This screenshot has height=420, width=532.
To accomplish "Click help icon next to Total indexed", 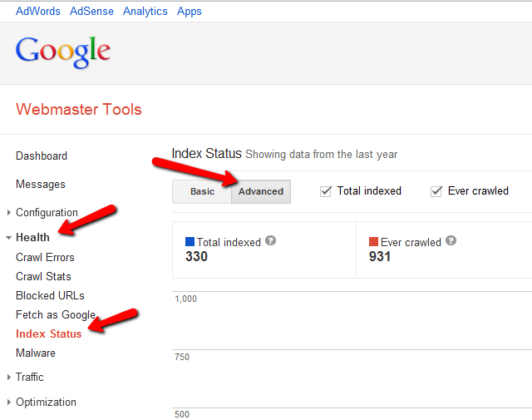I will pos(270,240).
